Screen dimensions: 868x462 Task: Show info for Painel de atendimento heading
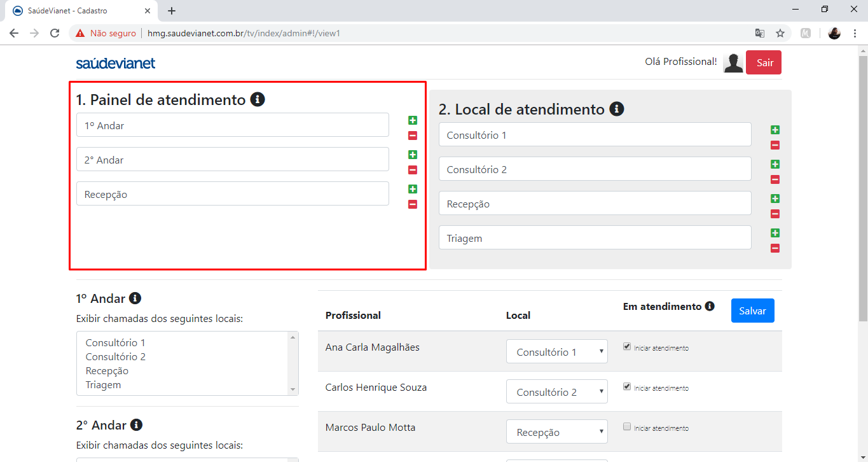point(258,99)
